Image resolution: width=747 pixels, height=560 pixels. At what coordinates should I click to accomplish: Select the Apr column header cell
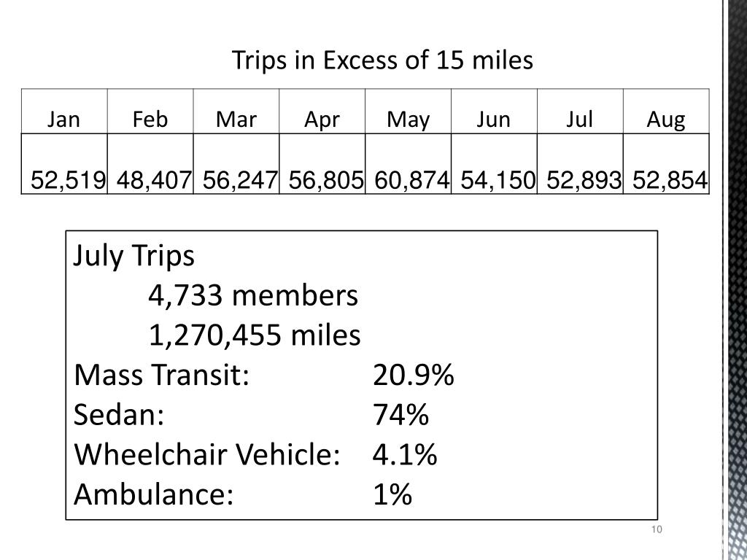322,111
